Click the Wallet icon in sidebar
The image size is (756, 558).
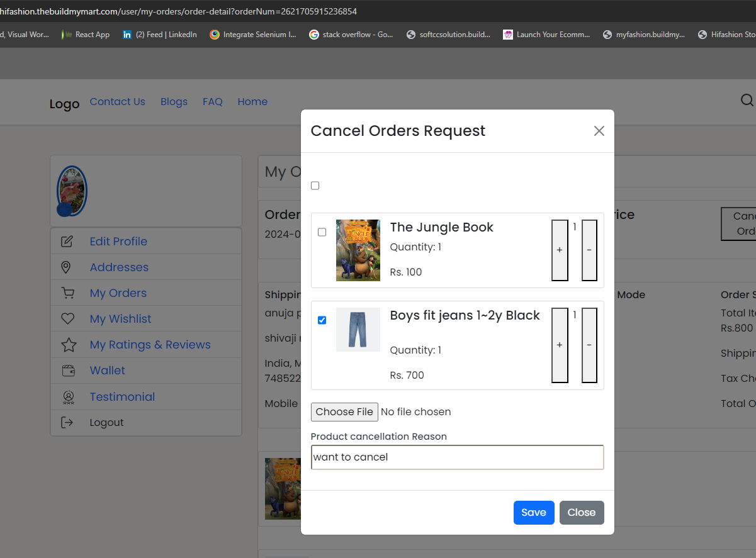tap(68, 371)
